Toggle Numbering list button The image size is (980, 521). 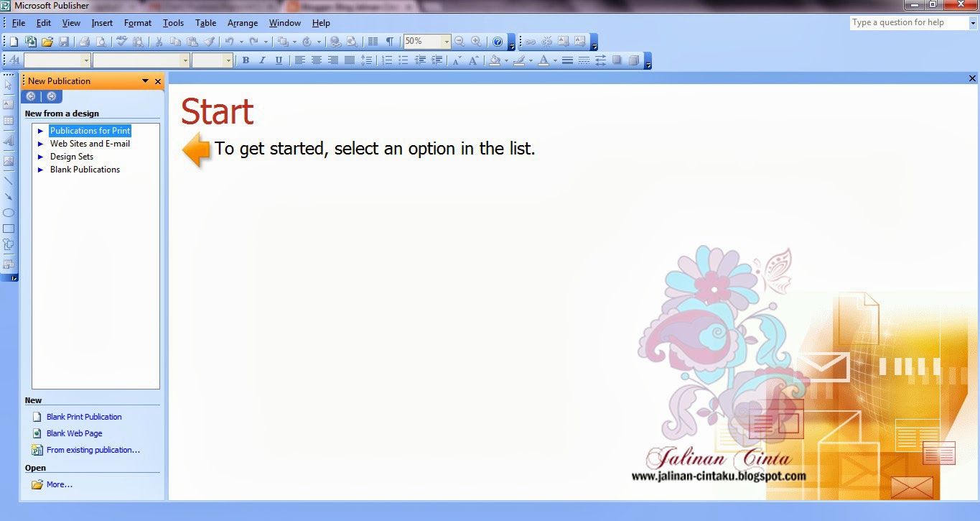click(387, 60)
